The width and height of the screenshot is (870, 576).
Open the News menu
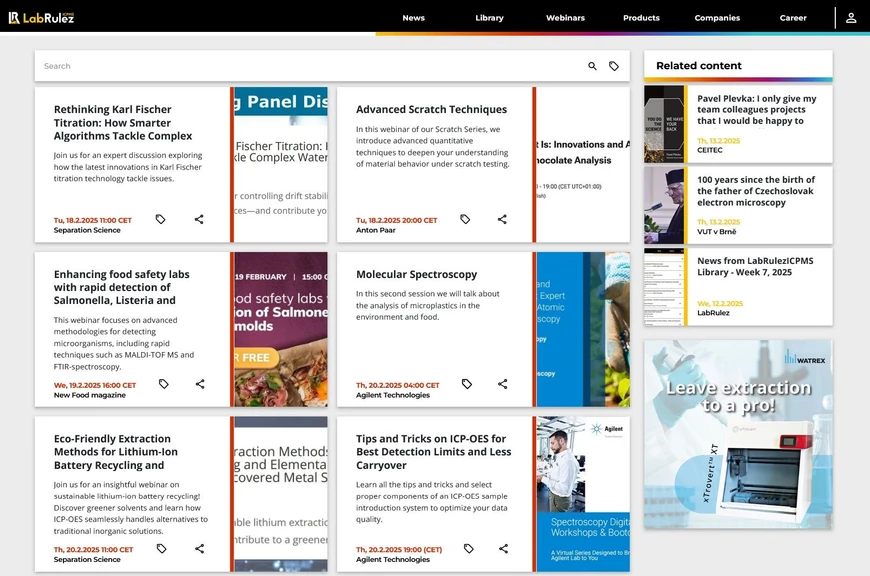tap(413, 18)
